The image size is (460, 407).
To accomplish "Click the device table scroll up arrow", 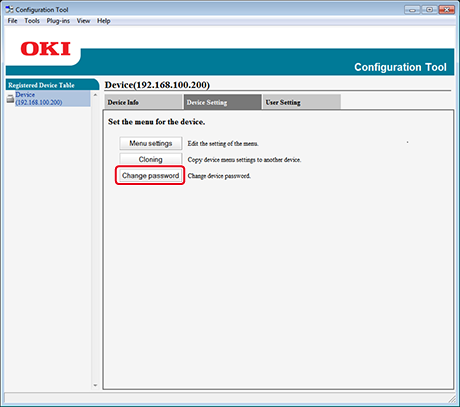I will click(x=95, y=95).
